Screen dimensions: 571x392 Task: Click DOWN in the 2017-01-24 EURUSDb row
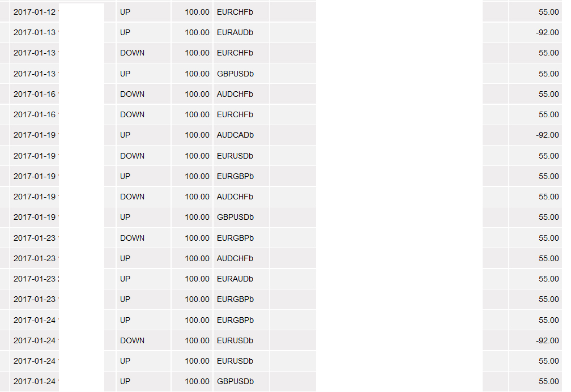[x=132, y=340]
